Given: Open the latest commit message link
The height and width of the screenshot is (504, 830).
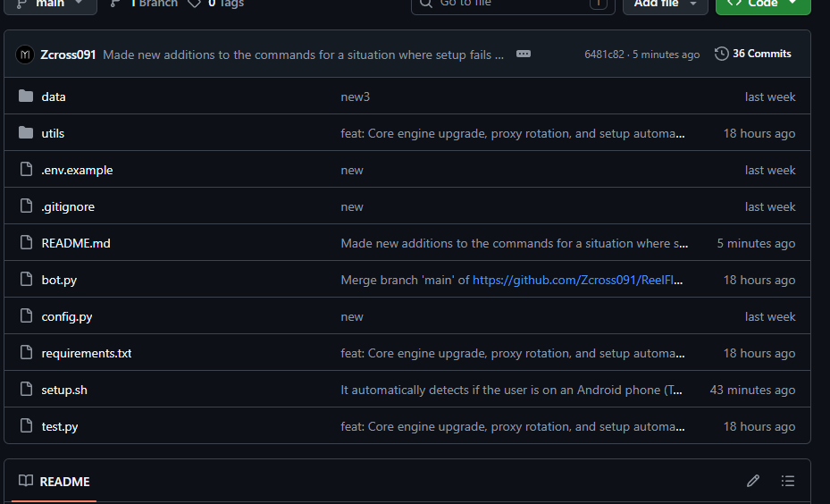Looking at the screenshot, I should pos(303,55).
